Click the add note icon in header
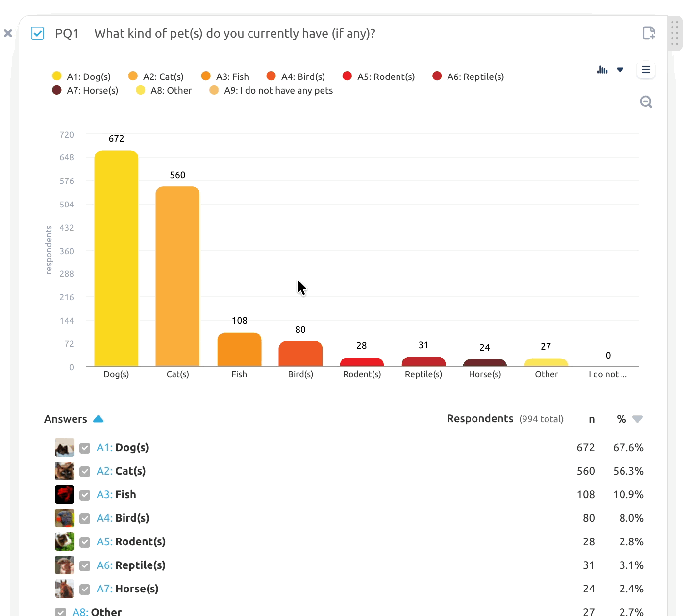The width and height of the screenshot is (697, 616). click(649, 33)
